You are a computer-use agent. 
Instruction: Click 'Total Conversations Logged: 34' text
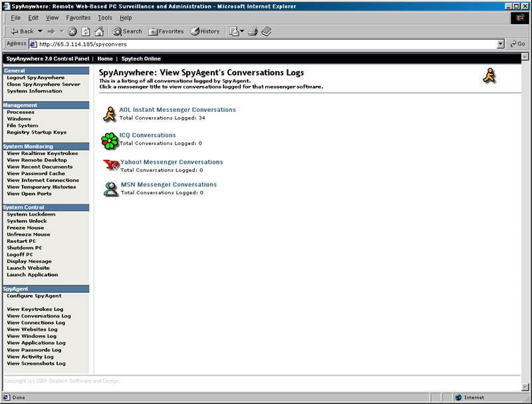point(162,118)
